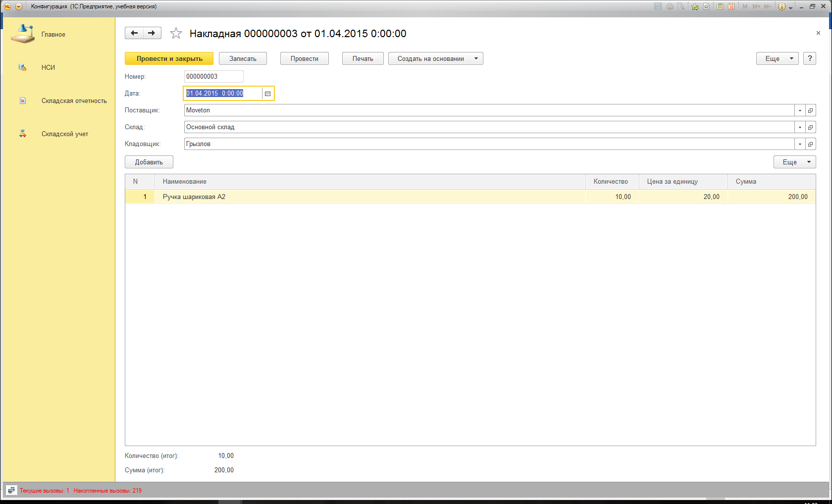This screenshot has width=832, height=504.
Task: Navigate forward with the right arrow button
Action: pyautogui.click(x=152, y=33)
